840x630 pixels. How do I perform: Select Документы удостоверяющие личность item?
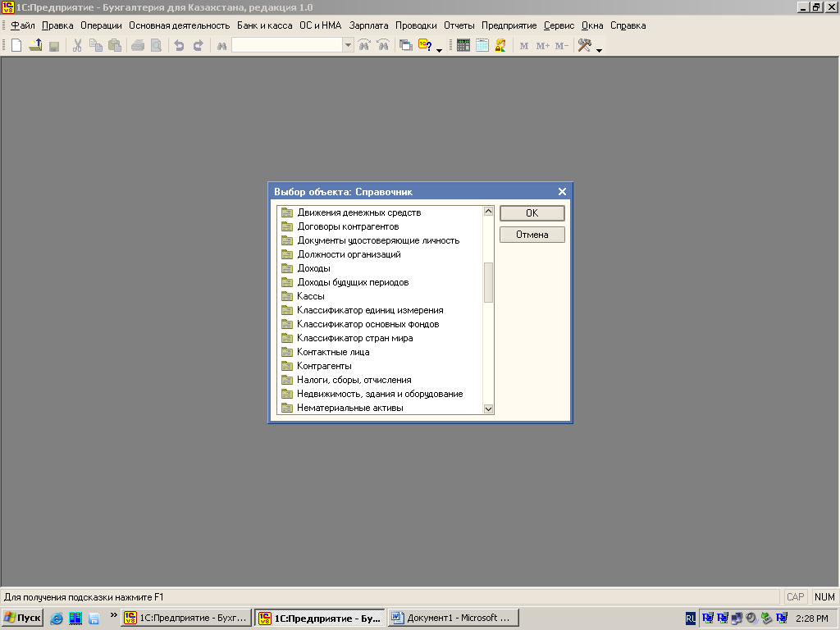(378, 240)
